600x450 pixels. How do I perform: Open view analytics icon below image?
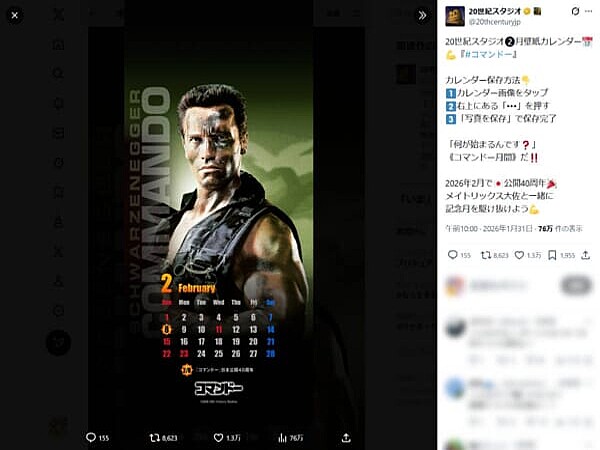tap(282, 437)
